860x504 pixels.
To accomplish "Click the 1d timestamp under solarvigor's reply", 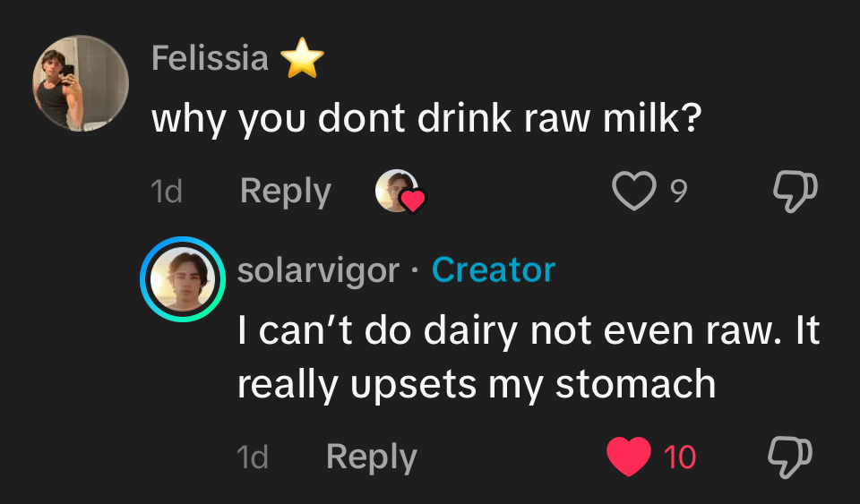I will click(x=254, y=457).
